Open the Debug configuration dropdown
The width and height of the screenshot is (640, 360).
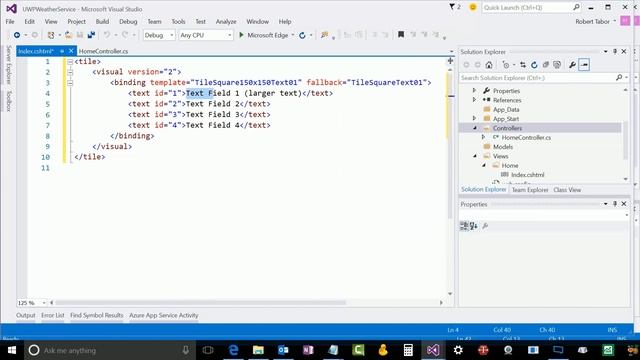pyautogui.click(x=159, y=35)
